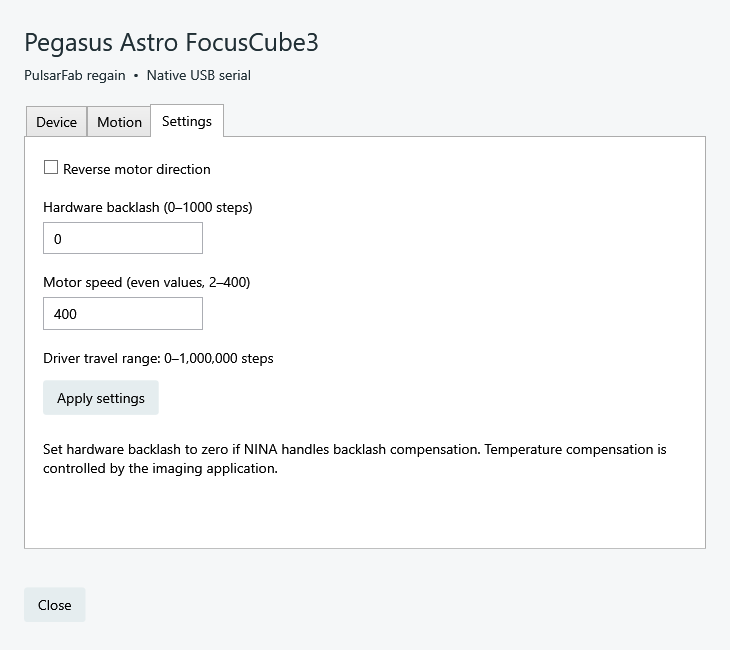Viewport: 730px width, 650px height.
Task: Place cursor after the 0 backlash value
Action: [64, 239]
